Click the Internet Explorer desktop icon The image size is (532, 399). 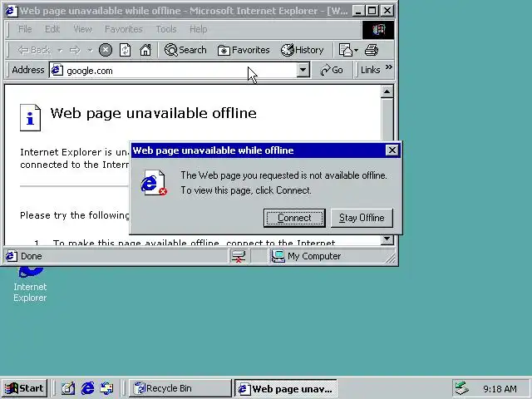[x=30, y=284]
